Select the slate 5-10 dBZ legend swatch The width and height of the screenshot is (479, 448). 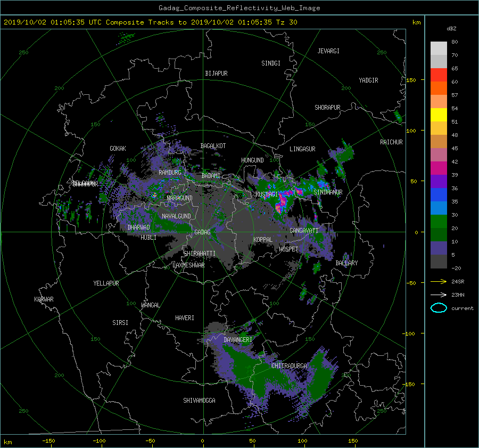point(439,248)
